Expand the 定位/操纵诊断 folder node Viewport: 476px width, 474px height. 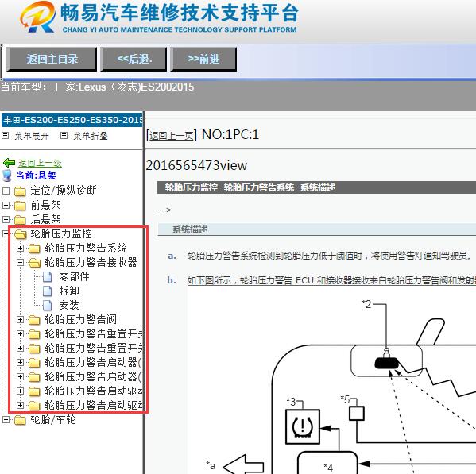coord(6,191)
